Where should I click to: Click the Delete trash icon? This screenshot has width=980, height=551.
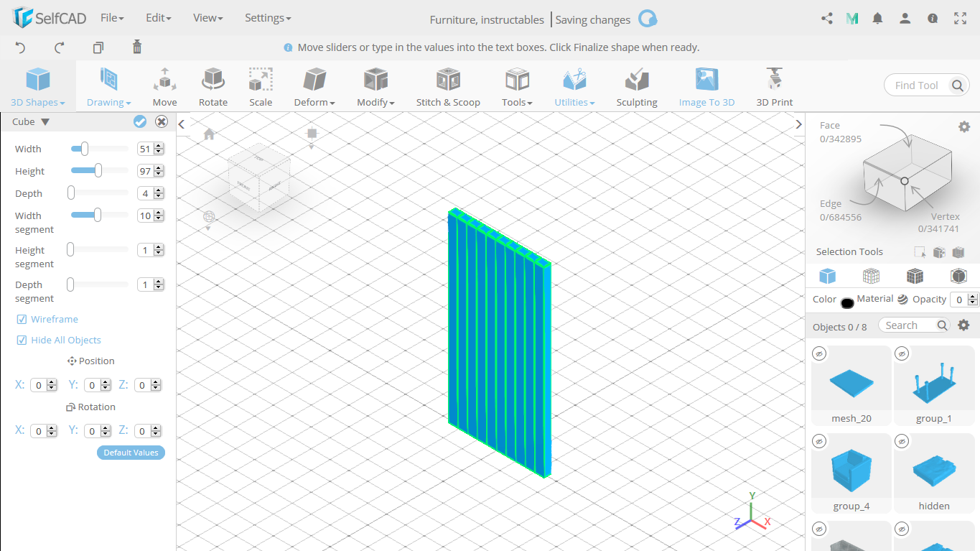[x=137, y=47]
